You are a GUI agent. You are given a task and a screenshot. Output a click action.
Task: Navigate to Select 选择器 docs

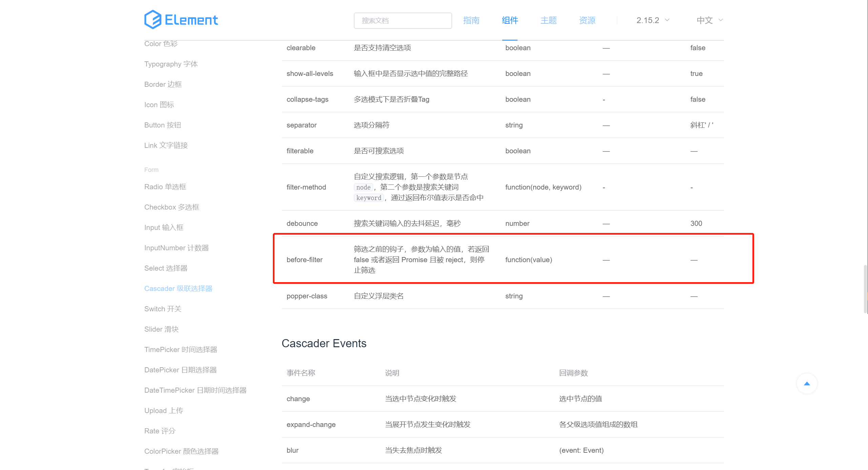pyautogui.click(x=166, y=268)
